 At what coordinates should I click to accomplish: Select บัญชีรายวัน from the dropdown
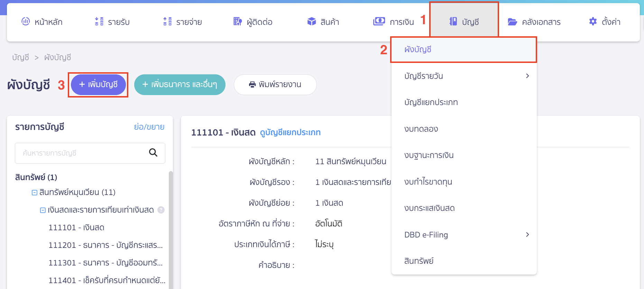[464, 76]
